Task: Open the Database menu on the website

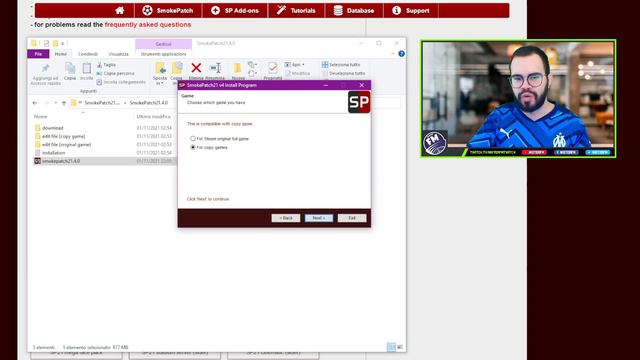Action: (x=354, y=11)
